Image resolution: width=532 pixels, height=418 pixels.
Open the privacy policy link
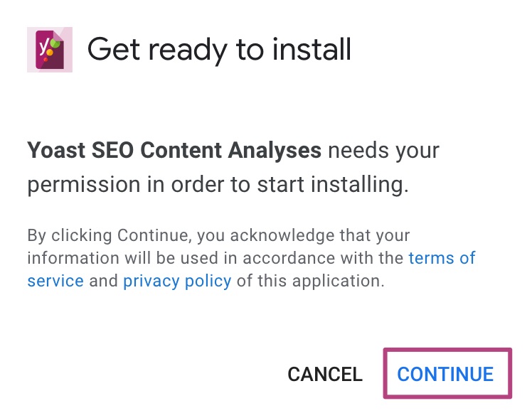point(177,281)
